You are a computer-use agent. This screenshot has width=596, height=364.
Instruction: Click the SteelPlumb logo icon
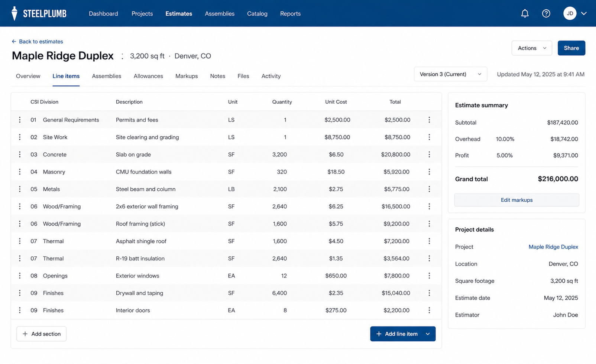[x=14, y=13]
